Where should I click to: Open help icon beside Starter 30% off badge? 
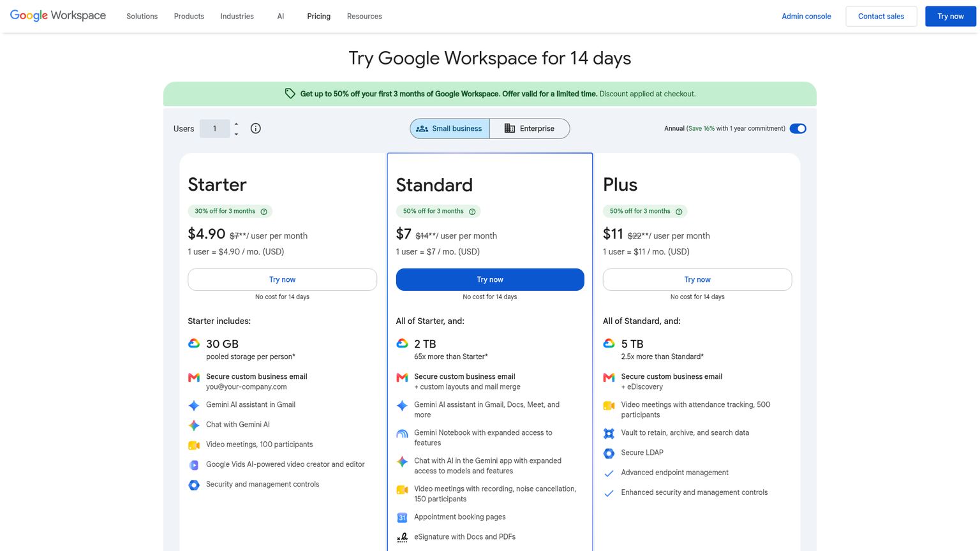[264, 211]
